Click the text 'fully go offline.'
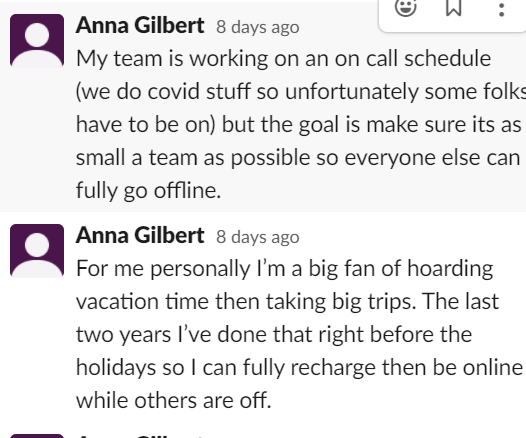 point(148,190)
